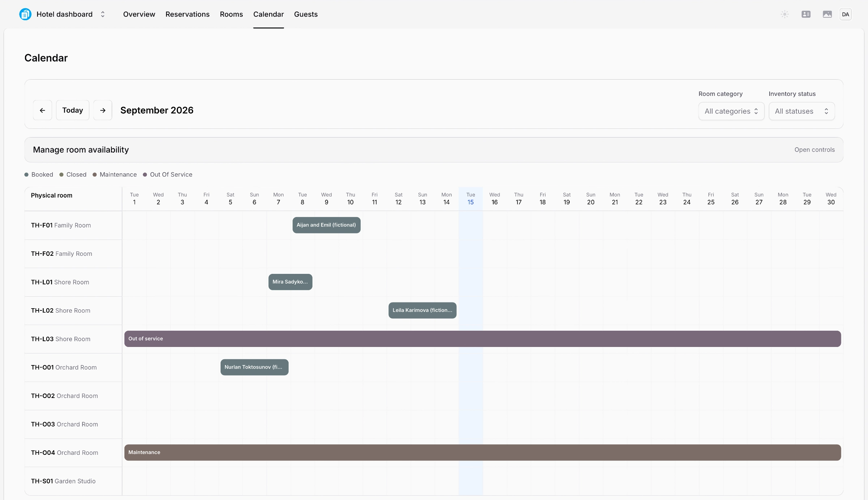Open the Nurlan Toktosunov booking block
Screen dimensions: 868x500
[254, 367]
